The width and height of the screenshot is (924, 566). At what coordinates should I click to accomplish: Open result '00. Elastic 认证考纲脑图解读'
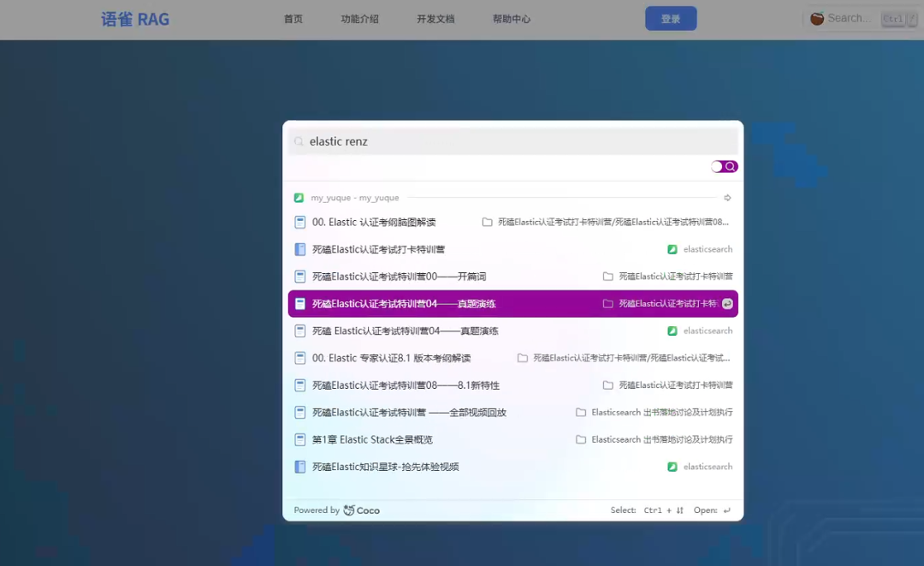512,223
